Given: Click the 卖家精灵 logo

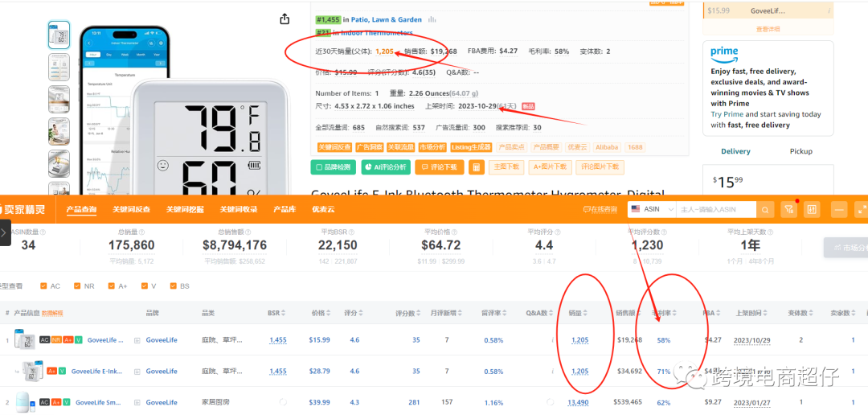Looking at the screenshot, I should (x=23, y=209).
